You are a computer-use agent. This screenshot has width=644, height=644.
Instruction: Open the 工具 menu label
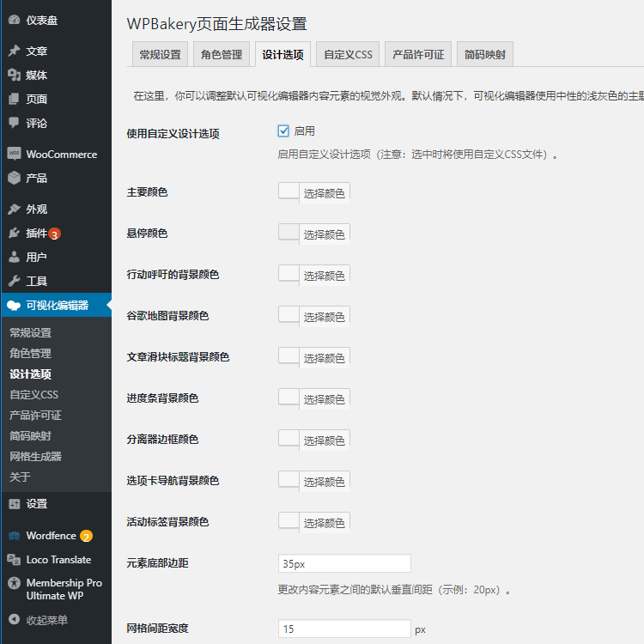point(37,282)
